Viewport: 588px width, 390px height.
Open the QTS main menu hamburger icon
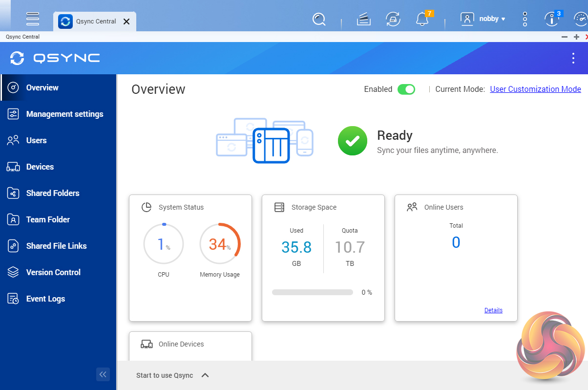33,18
